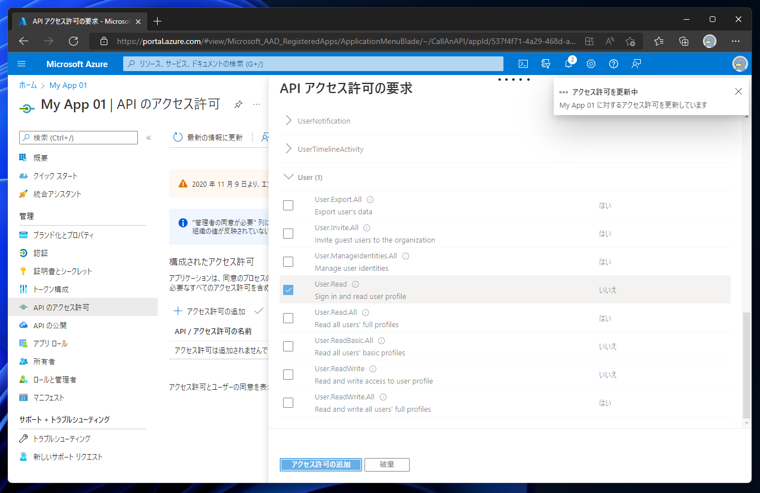Viewport: 760px width, 493px height.
Task: Click 最新の情報に更新 refresh button
Action: (208, 138)
